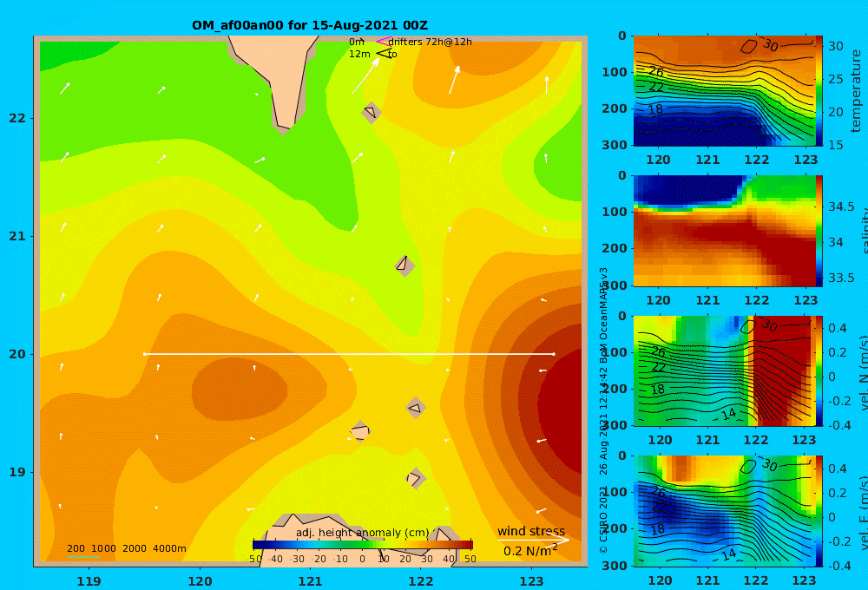Click the '12m' legend label
Screen dimensions: 868x590
pos(359,54)
